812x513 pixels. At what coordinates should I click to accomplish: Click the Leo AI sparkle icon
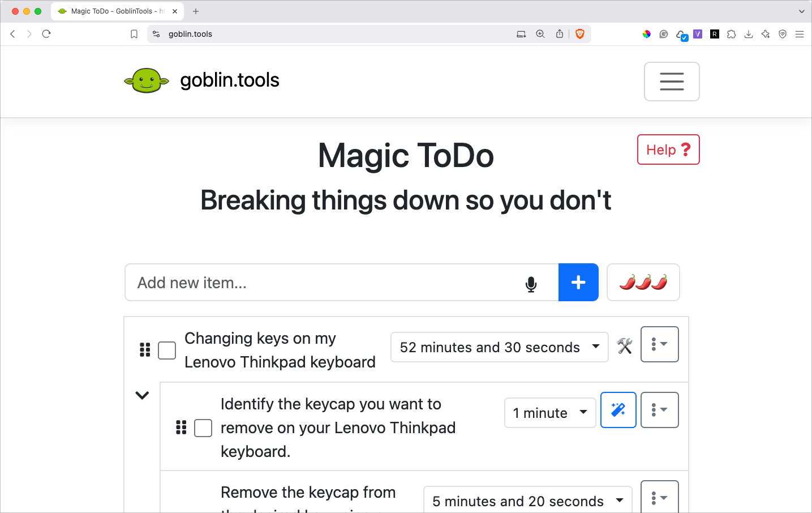click(x=766, y=34)
